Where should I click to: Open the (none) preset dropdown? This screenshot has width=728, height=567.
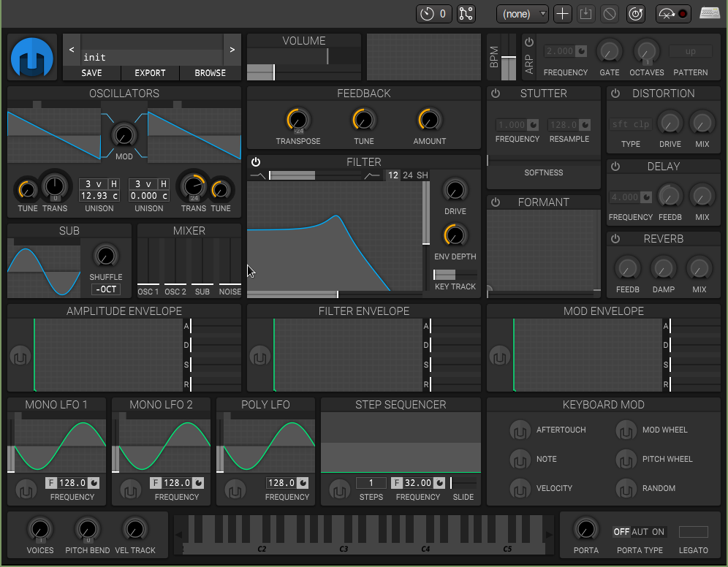pyautogui.click(x=523, y=14)
